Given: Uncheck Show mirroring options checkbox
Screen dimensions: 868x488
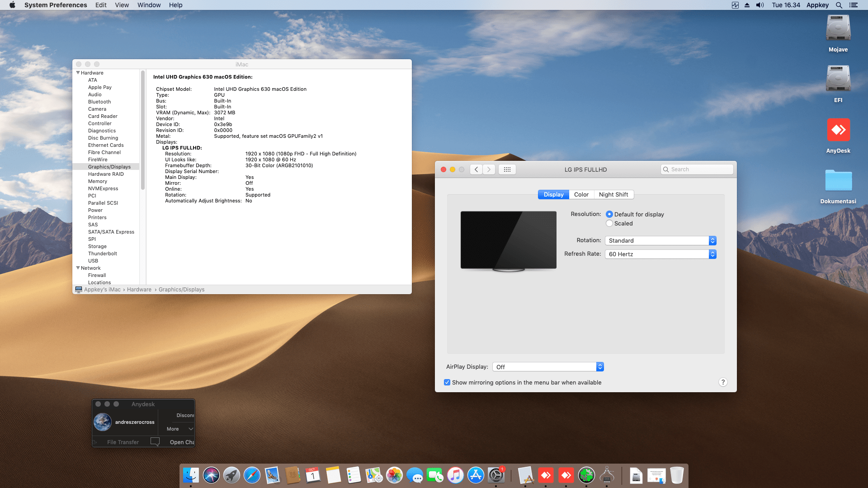Looking at the screenshot, I should (x=447, y=382).
